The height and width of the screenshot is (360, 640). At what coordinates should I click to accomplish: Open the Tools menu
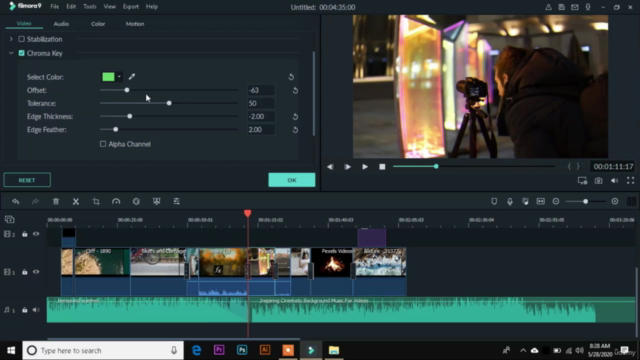(x=90, y=7)
